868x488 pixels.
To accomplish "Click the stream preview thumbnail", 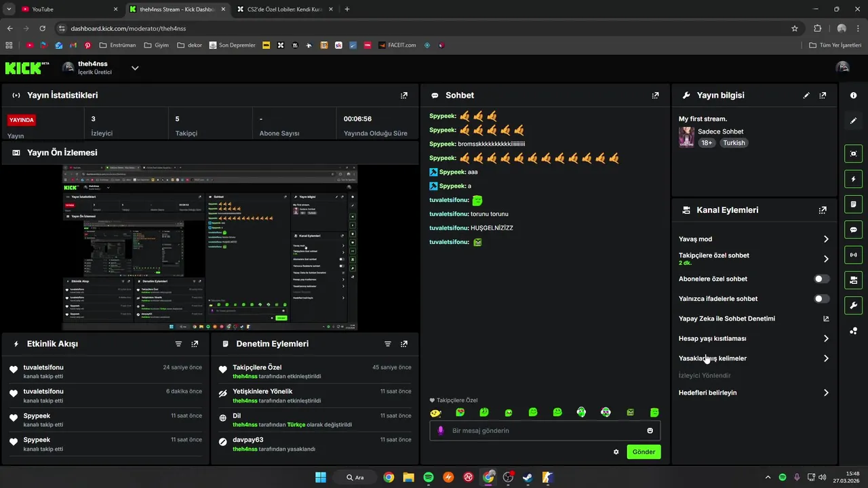I will (x=210, y=247).
